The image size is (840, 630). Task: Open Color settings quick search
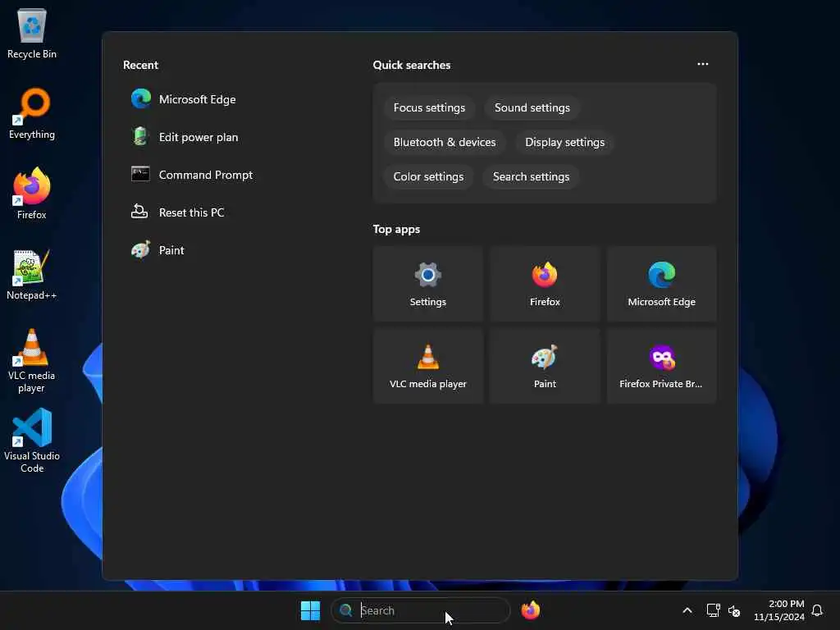point(428,176)
